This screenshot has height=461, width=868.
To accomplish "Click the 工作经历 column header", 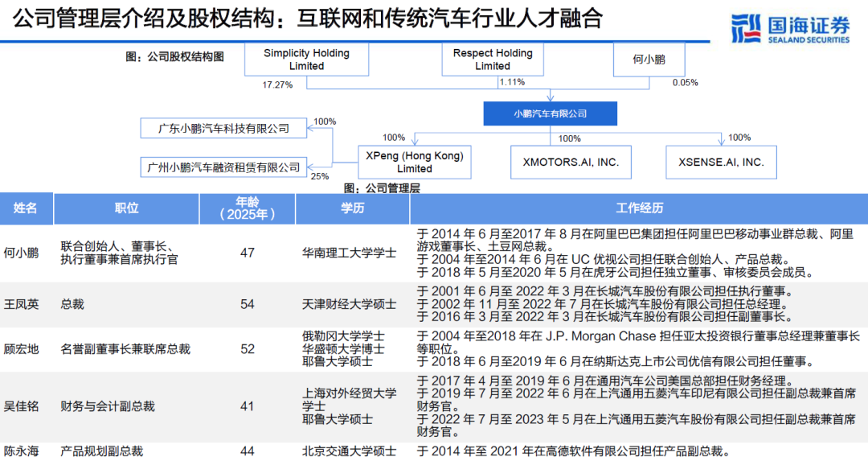I will pyautogui.click(x=640, y=208).
